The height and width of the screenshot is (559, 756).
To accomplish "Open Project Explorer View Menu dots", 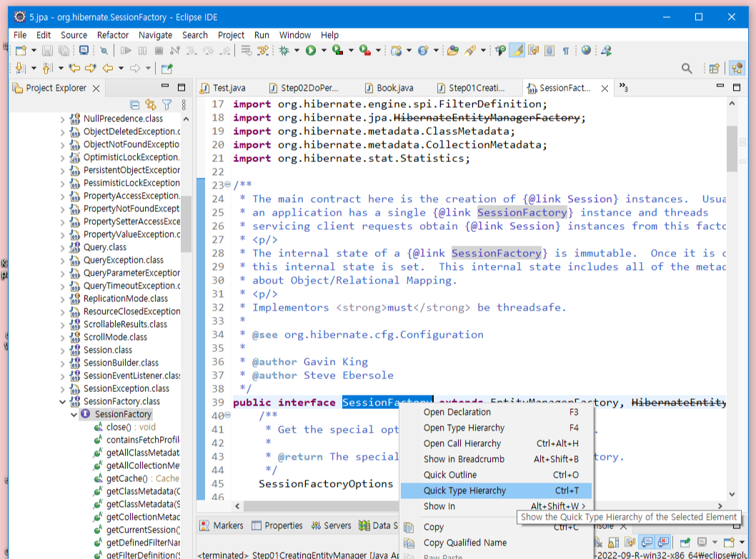I will 184,104.
